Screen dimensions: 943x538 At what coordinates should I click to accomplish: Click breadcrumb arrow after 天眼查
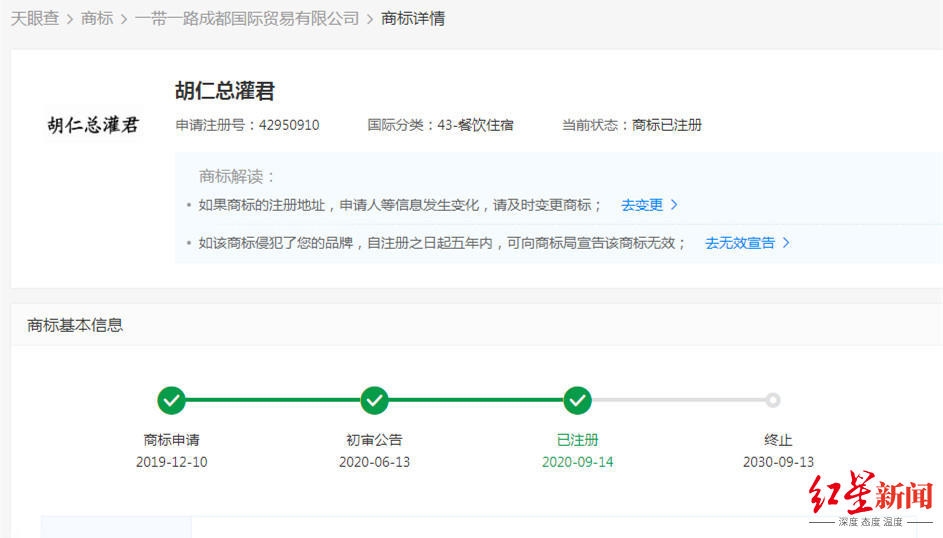point(70,19)
